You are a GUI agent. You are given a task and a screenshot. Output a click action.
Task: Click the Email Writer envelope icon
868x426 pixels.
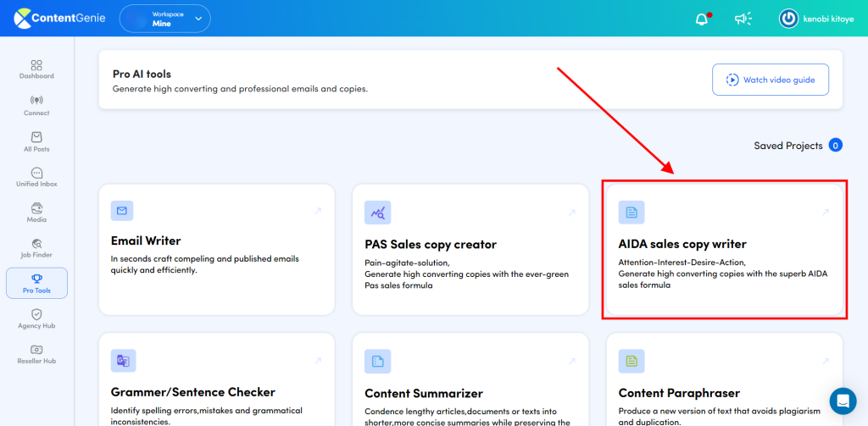[x=122, y=211]
